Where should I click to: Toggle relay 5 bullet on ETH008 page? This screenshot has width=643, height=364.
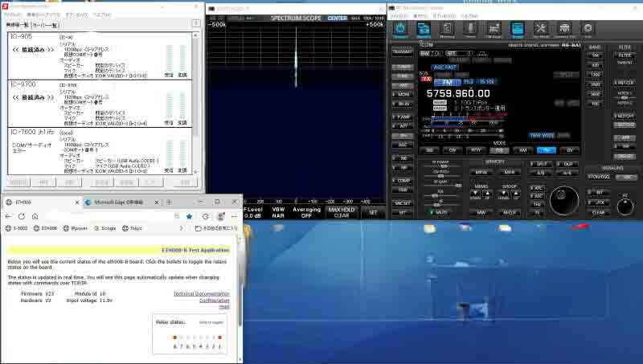(195, 337)
